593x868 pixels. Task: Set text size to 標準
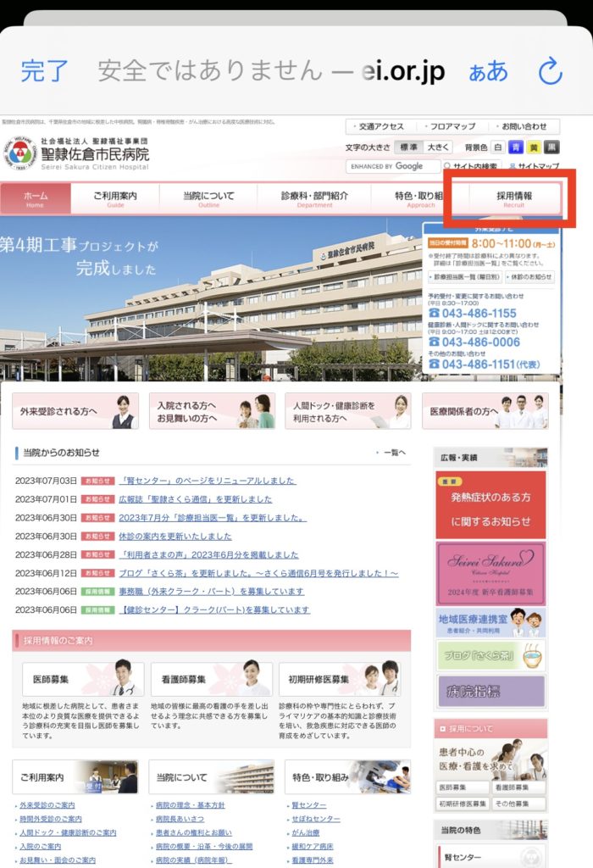tap(409, 147)
